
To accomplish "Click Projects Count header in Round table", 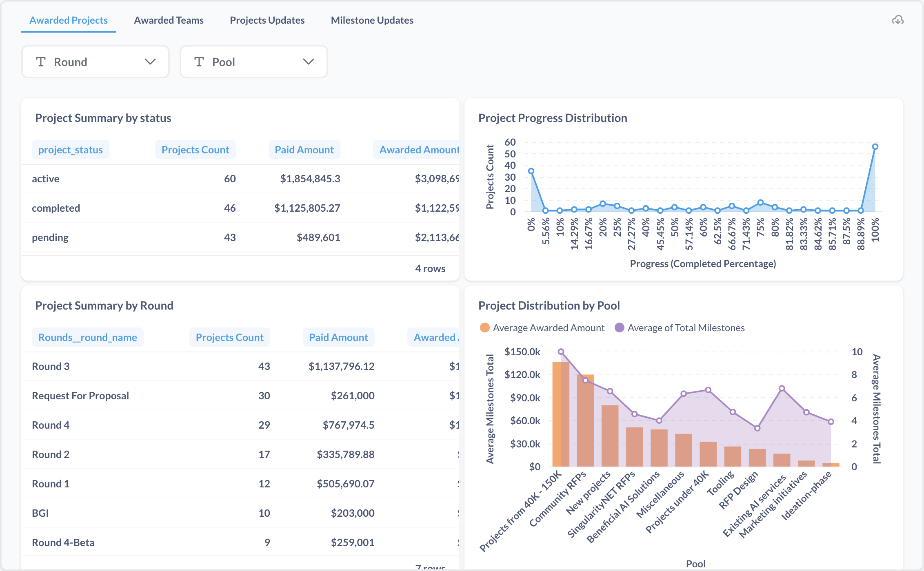I will pos(229,337).
